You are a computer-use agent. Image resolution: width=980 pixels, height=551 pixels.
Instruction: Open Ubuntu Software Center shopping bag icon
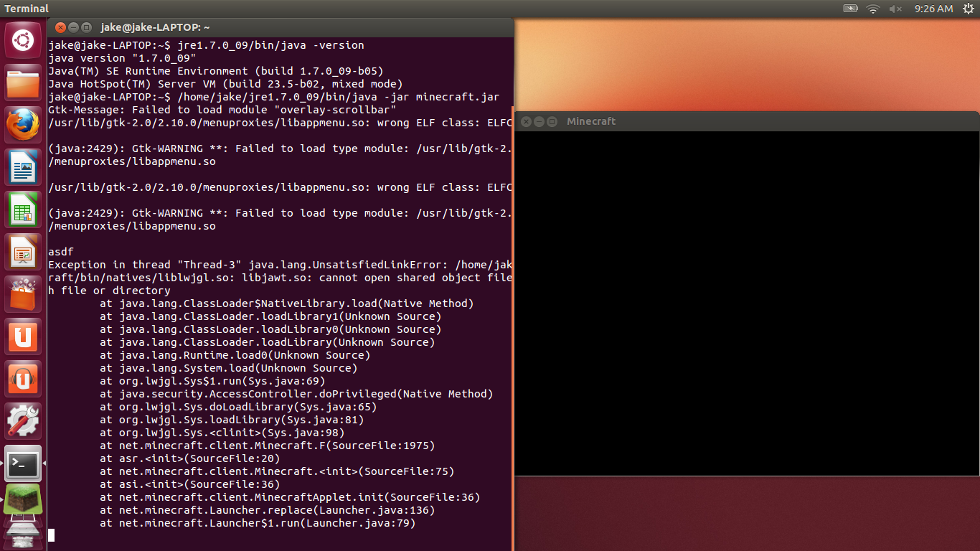23,294
